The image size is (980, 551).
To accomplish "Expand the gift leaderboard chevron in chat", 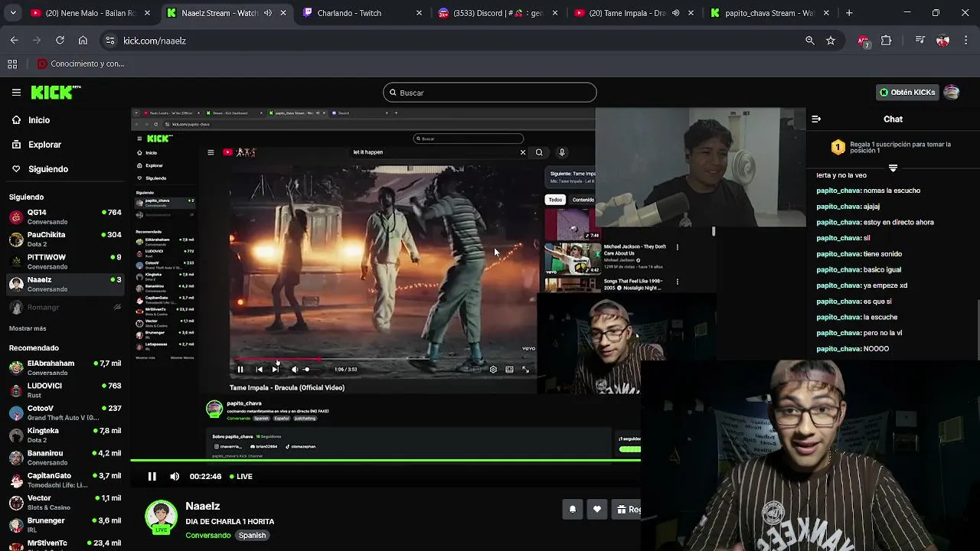I will pos(893,168).
